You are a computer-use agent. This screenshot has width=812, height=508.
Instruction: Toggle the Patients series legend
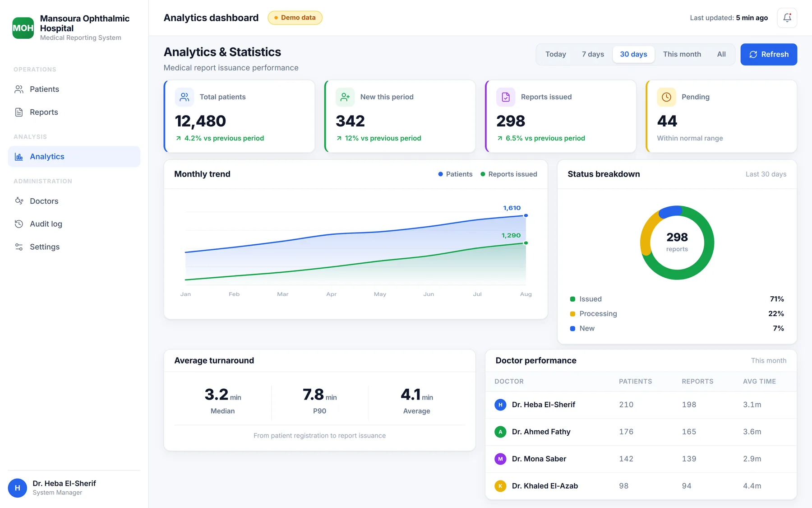[455, 174]
